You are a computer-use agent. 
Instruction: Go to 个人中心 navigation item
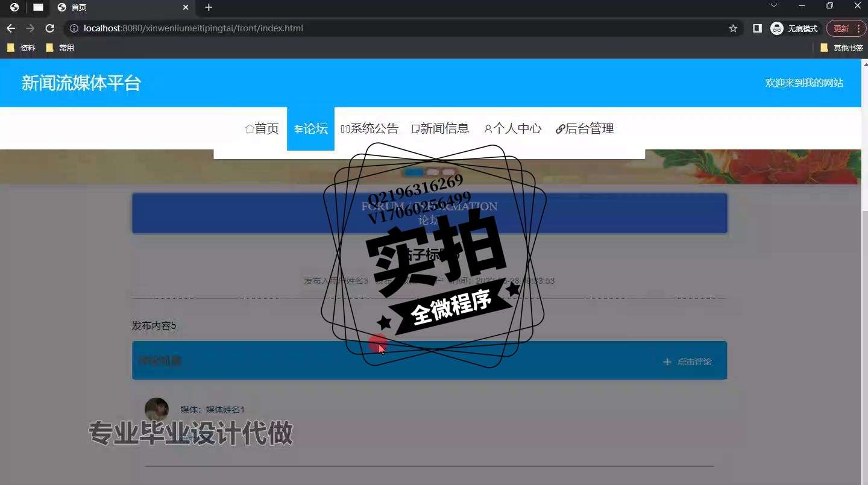(512, 128)
